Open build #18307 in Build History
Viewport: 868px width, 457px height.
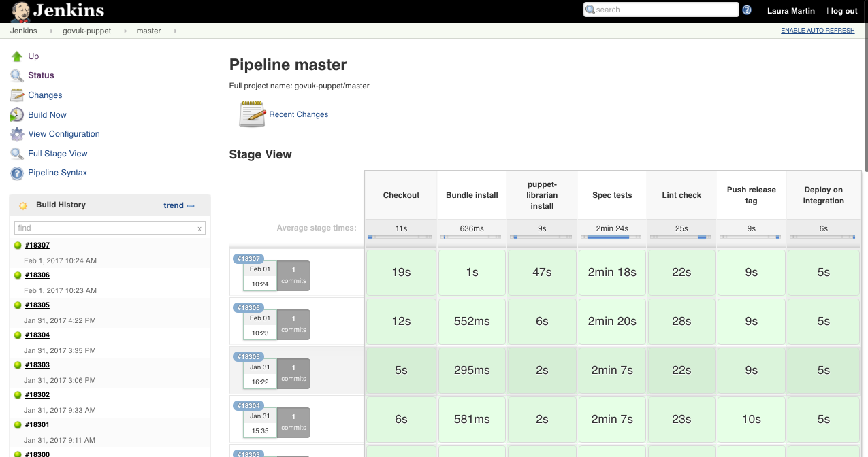click(37, 246)
